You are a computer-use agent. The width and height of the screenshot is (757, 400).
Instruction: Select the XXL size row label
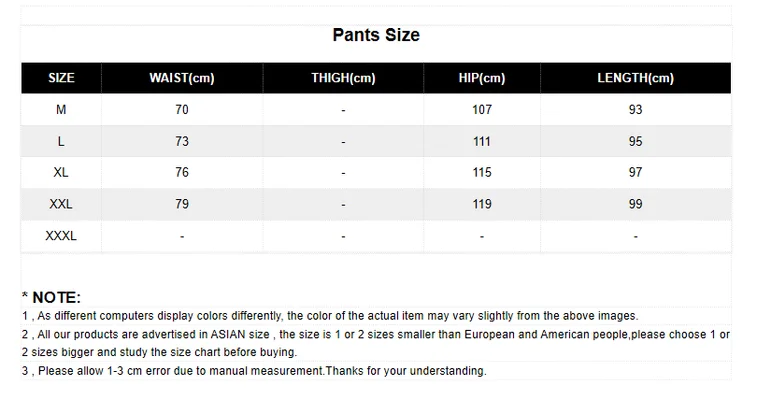[61, 204]
